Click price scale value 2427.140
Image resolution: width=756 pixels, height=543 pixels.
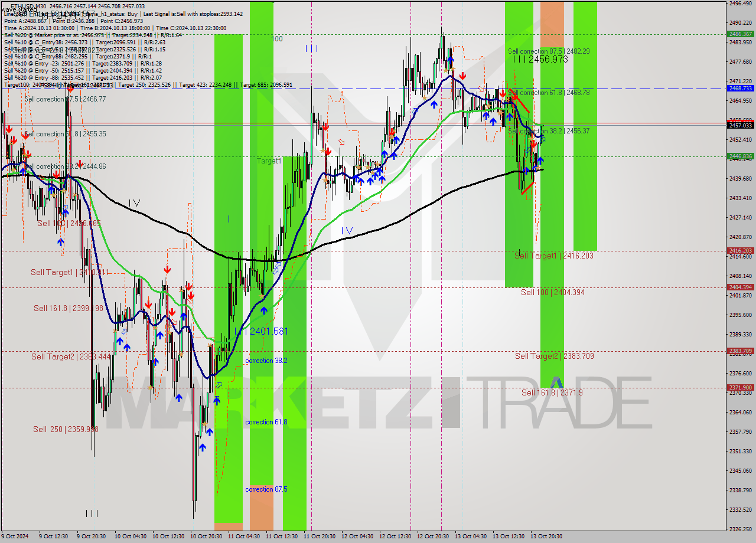coord(740,218)
